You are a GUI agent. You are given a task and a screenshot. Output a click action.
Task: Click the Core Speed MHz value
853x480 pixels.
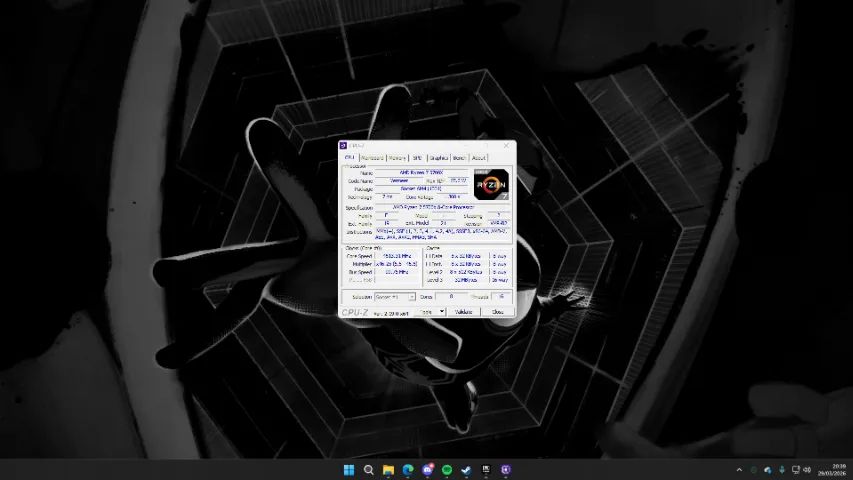397,256
